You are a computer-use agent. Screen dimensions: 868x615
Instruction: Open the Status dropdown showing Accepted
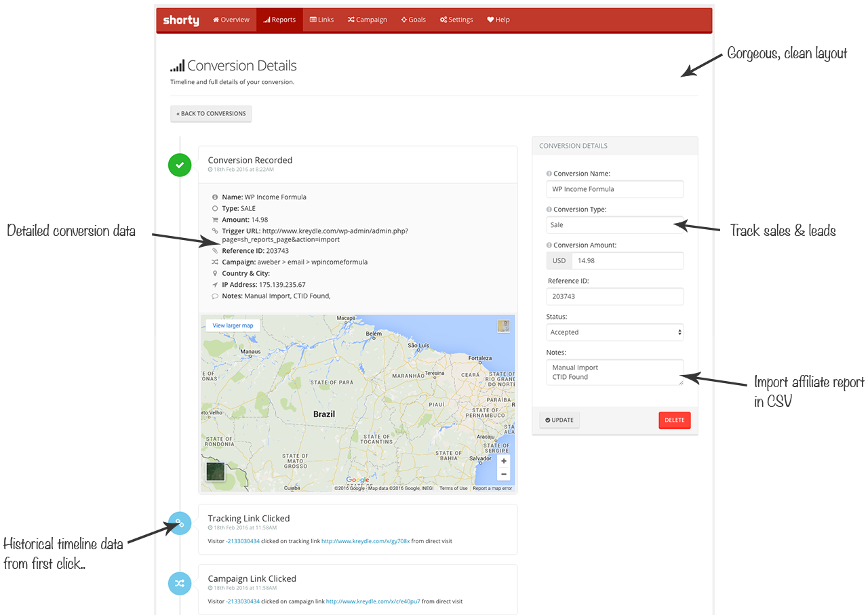pyautogui.click(x=615, y=332)
